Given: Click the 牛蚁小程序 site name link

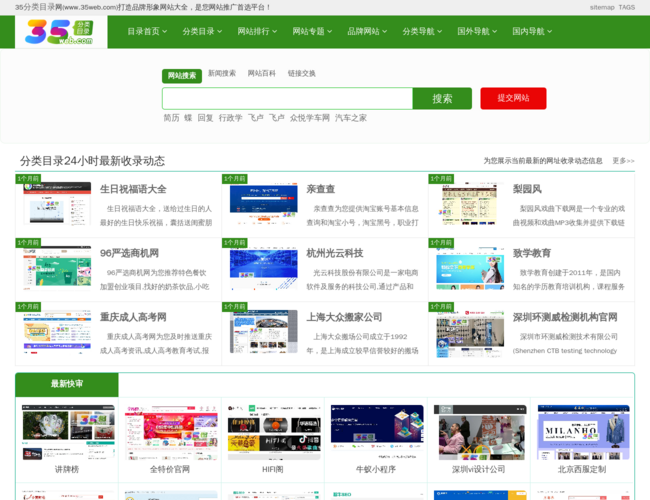Looking at the screenshot, I should pos(376,469).
